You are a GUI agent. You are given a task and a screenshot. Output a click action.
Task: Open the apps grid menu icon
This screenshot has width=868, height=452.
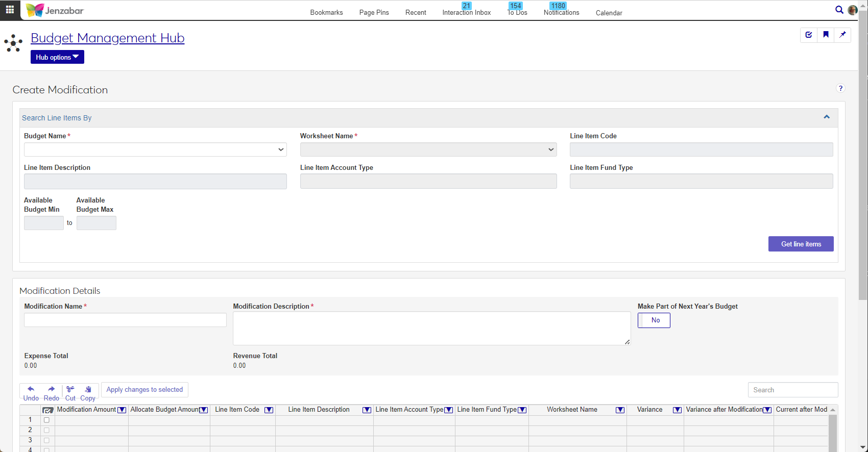point(10,10)
